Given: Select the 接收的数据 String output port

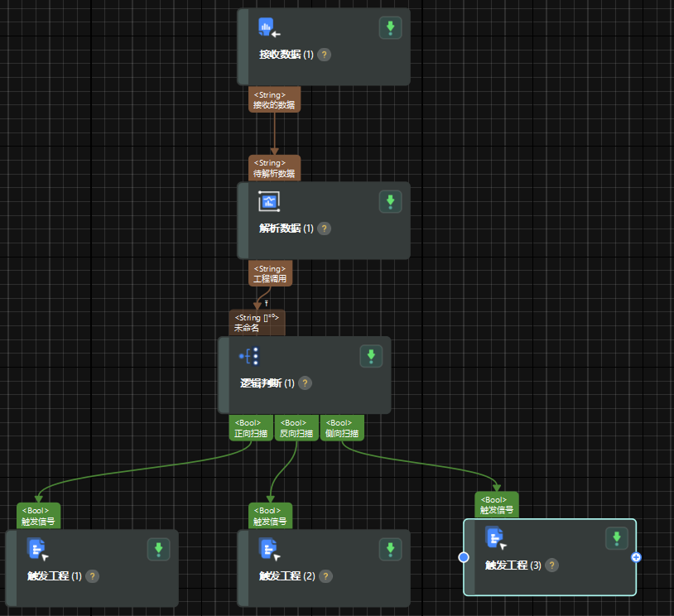Looking at the screenshot, I should (x=274, y=100).
